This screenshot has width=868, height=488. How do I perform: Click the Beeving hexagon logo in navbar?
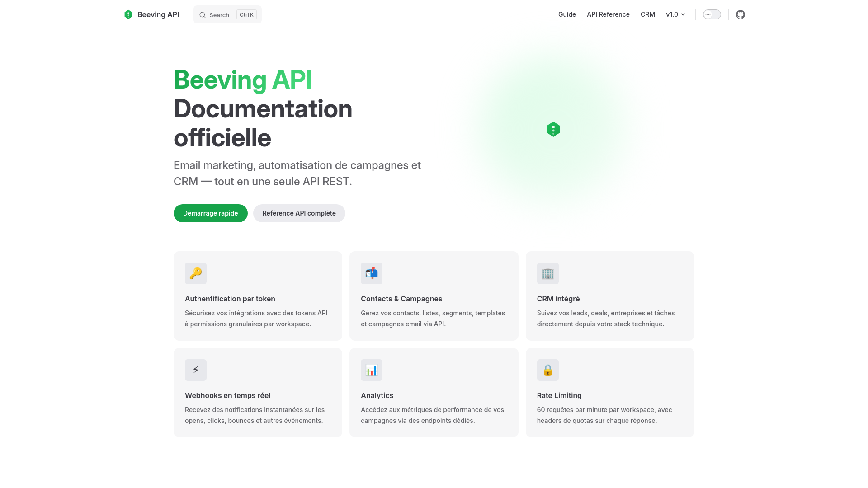click(128, 14)
